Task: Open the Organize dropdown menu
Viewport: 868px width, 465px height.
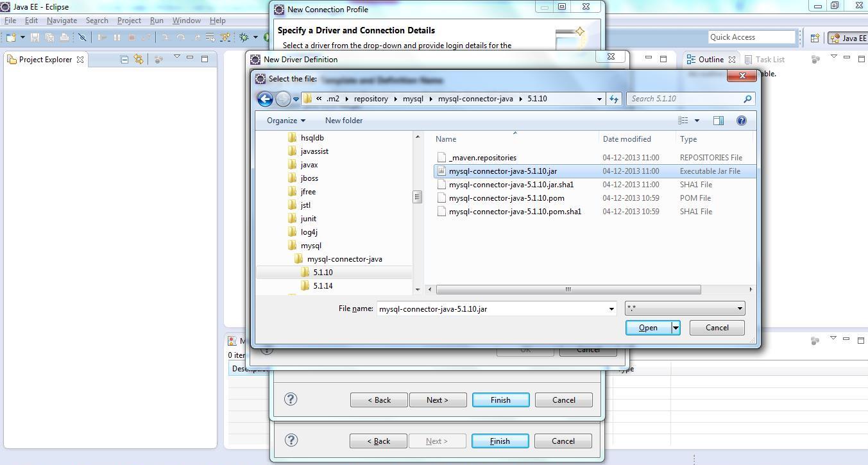Action: (286, 121)
